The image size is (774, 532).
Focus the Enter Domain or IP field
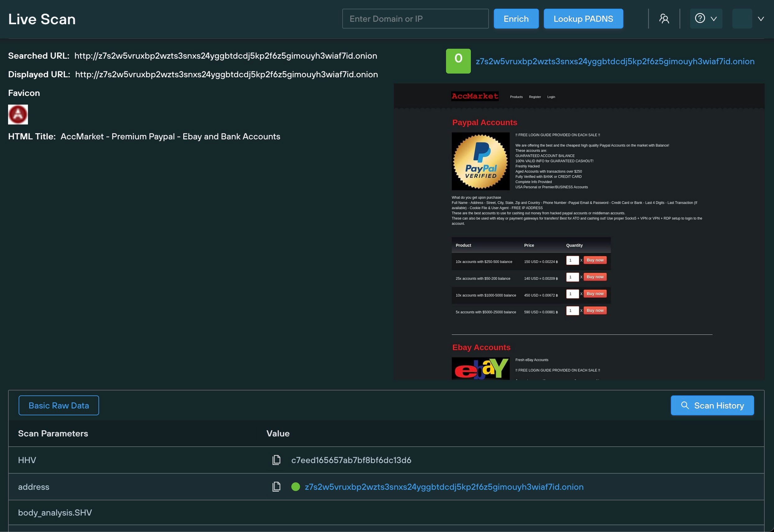coord(415,19)
